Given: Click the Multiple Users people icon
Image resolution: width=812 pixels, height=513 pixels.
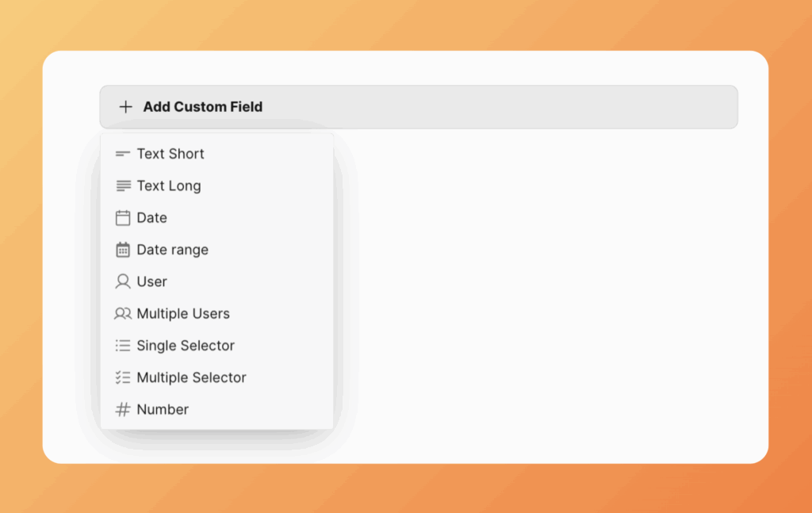Looking at the screenshot, I should (x=123, y=314).
